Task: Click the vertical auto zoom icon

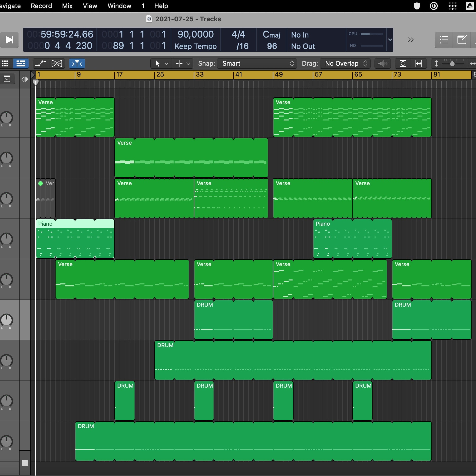Action: 403,64
